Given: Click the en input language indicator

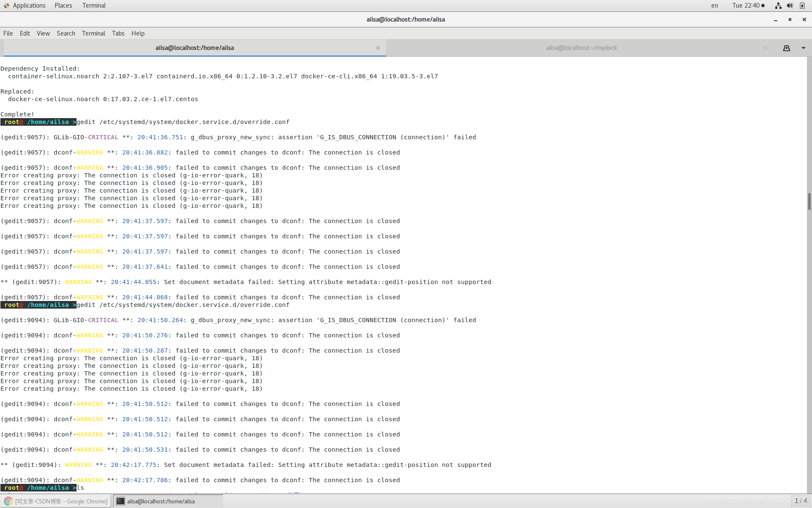Looking at the screenshot, I should [x=714, y=6].
